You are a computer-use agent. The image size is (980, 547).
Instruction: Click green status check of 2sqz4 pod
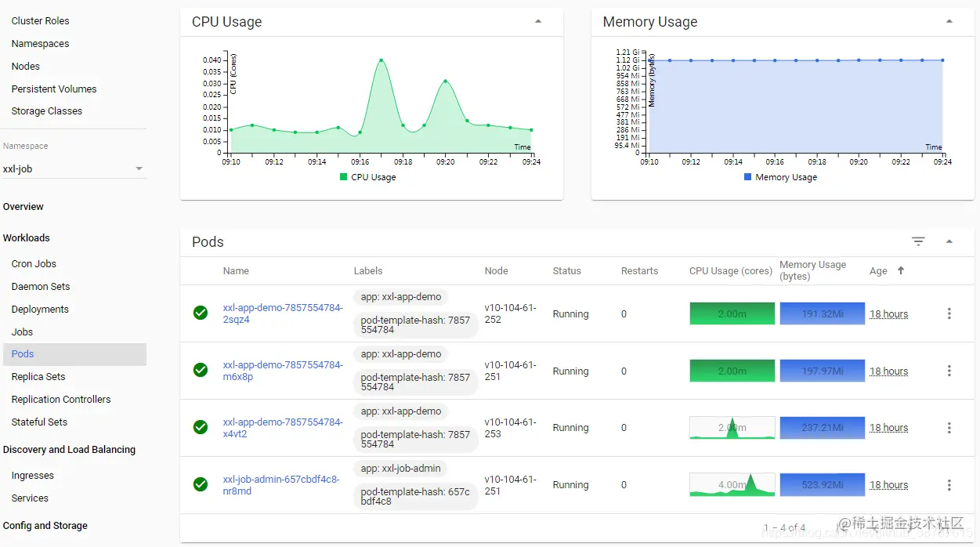tap(201, 313)
